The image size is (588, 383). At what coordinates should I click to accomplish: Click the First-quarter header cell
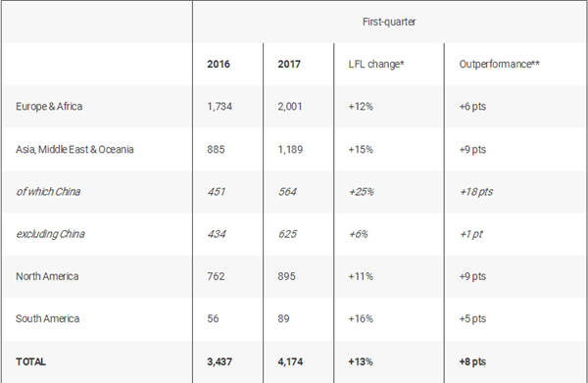[x=389, y=22]
